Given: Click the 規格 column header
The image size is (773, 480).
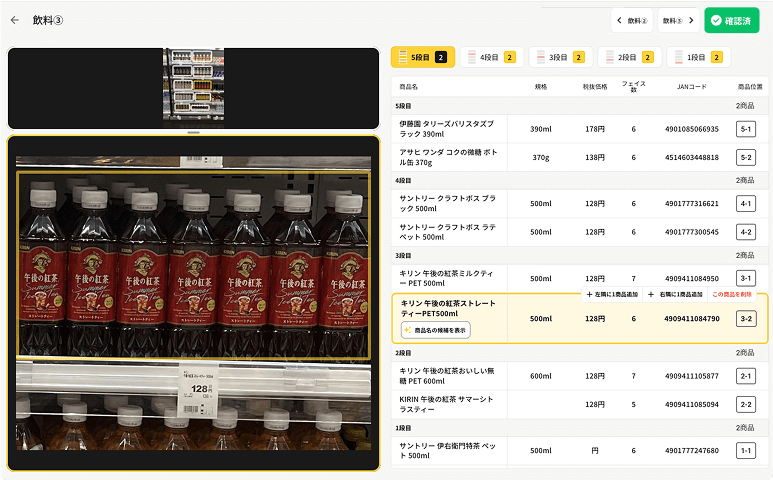Looking at the screenshot, I should pyautogui.click(x=541, y=87).
